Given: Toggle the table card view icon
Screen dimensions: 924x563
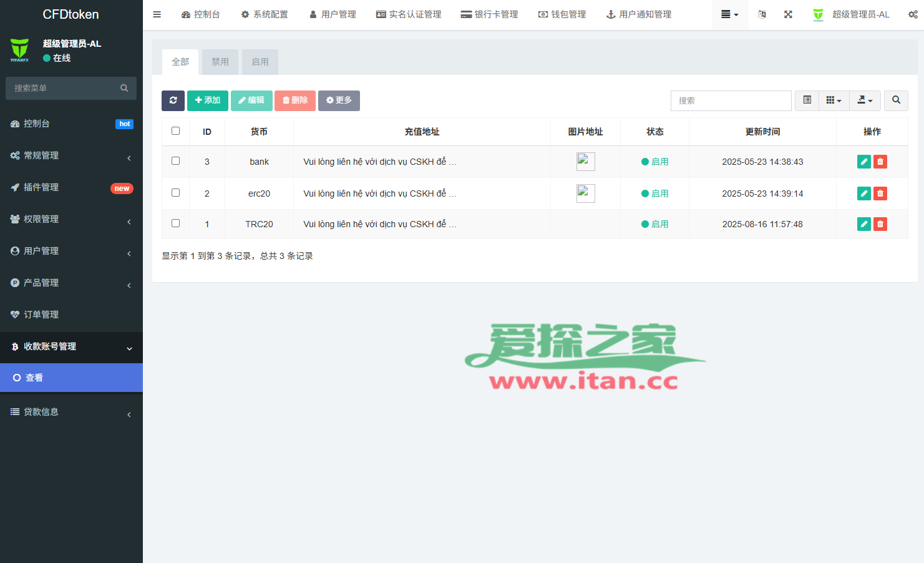Looking at the screenshot, I should tap(807, 100).
